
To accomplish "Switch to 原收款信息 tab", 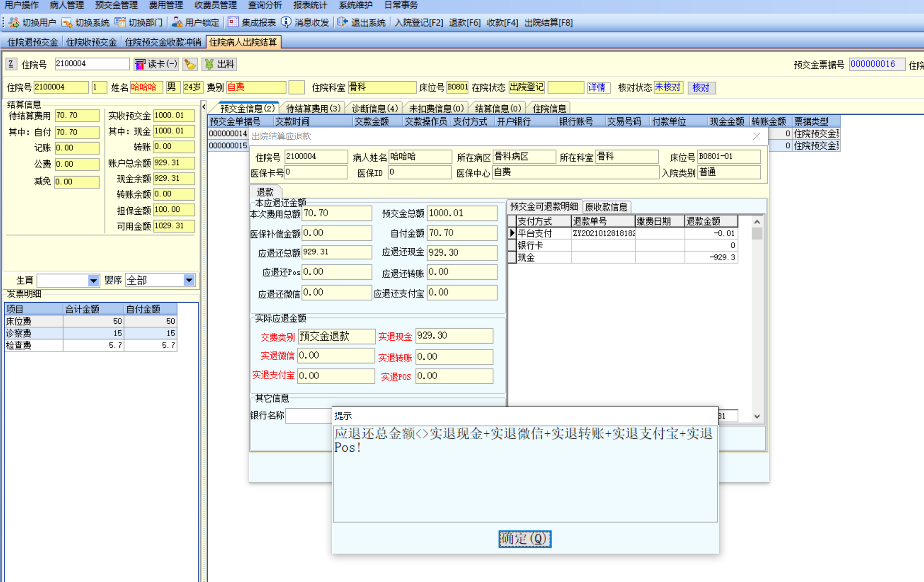I will coord(606,207).
